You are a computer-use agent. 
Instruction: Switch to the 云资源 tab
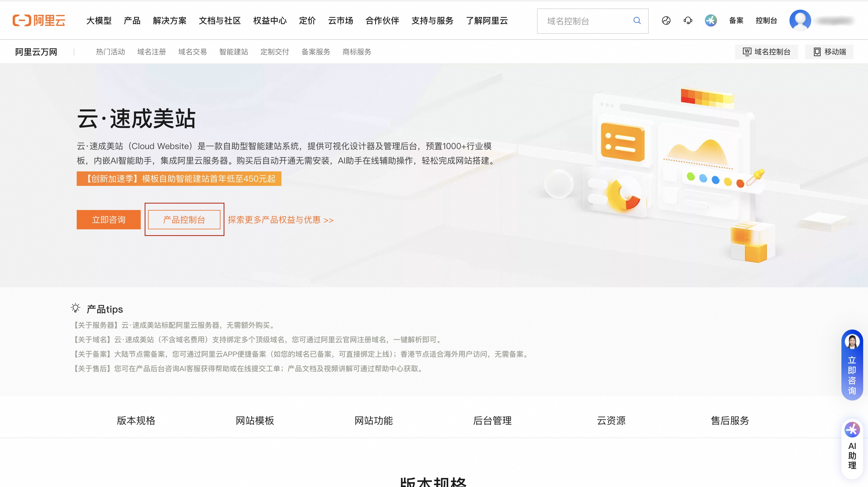[x=611, y=421]
